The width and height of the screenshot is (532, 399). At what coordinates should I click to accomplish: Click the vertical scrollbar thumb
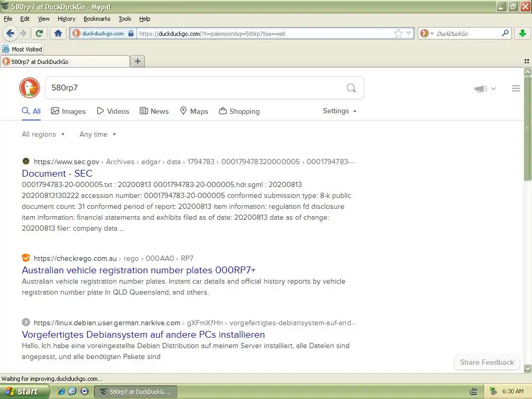pos(527,129)
